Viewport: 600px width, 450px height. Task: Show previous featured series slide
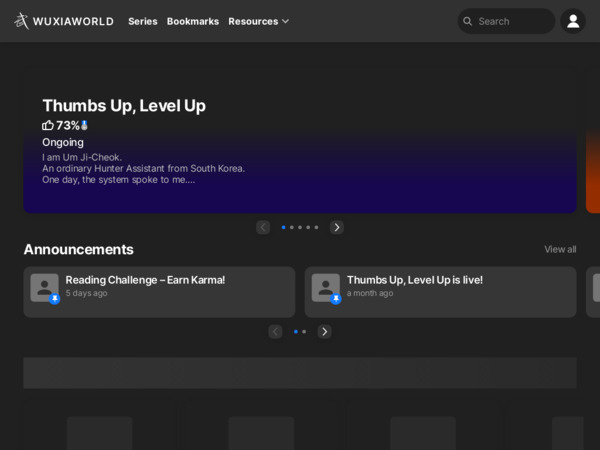tap(263, 227)
